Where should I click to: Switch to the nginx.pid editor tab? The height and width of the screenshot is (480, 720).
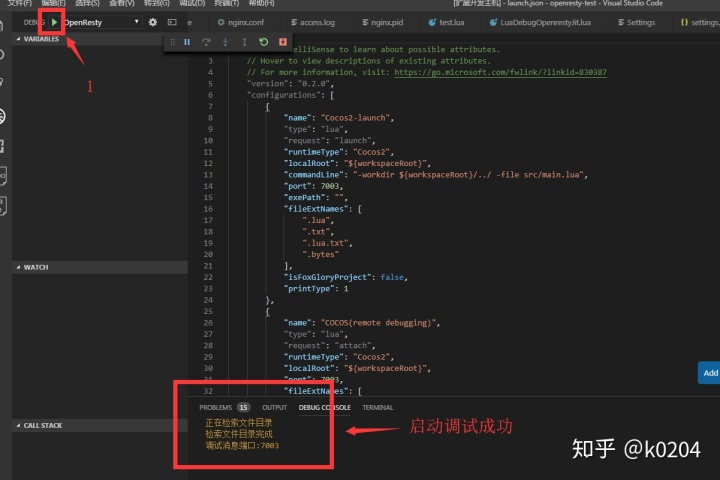[387, 22]
